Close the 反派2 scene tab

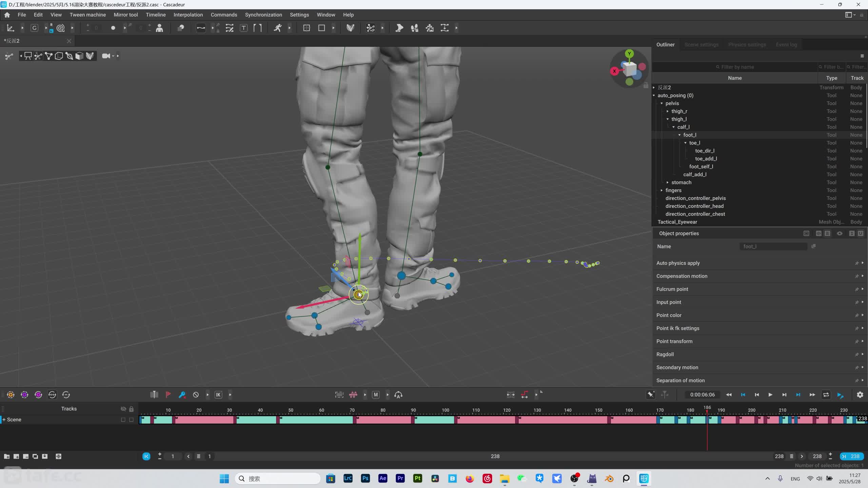point(69,41)
